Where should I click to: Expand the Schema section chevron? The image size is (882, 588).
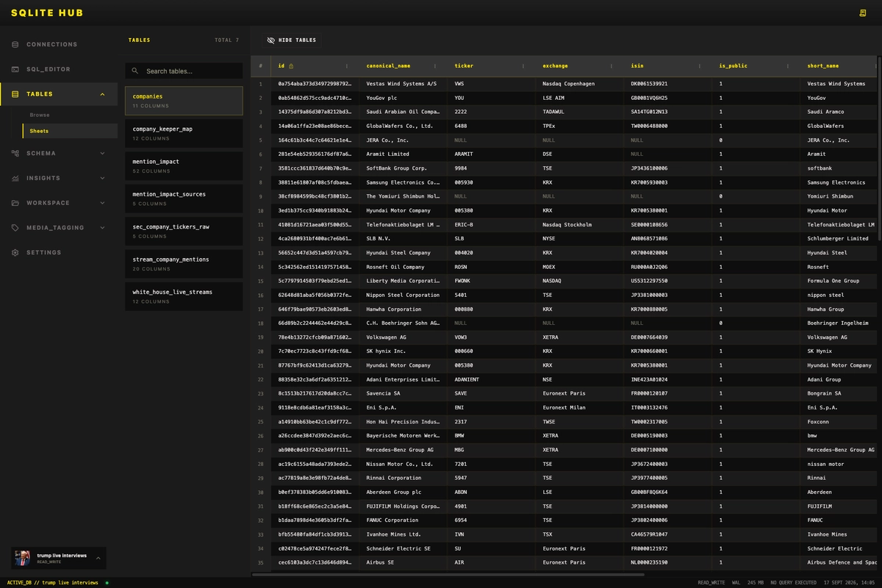point(102,154)
